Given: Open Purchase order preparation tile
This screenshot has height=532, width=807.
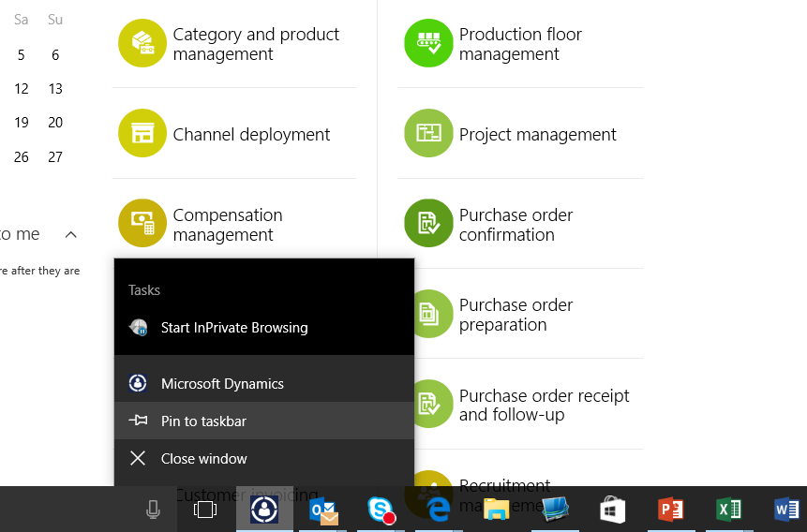Looking at the screenshot, I should (516, 315).
